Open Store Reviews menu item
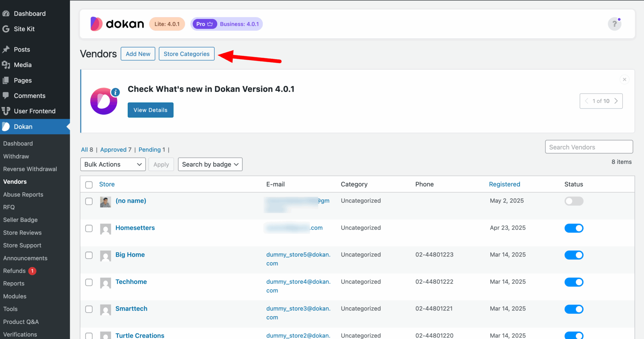 [22, 233]
